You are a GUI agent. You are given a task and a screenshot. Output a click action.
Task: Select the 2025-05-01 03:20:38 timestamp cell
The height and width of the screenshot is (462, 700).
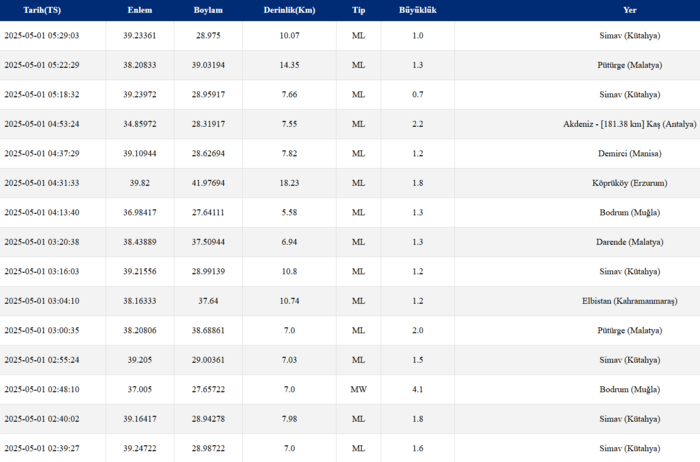42,242
